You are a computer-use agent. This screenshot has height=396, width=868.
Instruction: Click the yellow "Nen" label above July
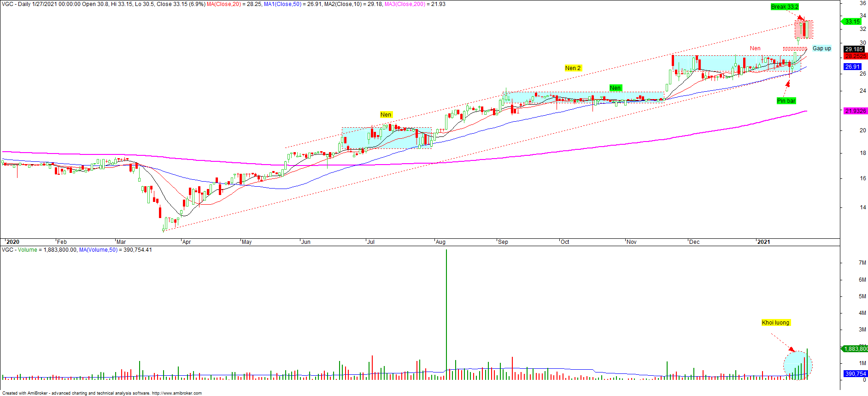386,115
